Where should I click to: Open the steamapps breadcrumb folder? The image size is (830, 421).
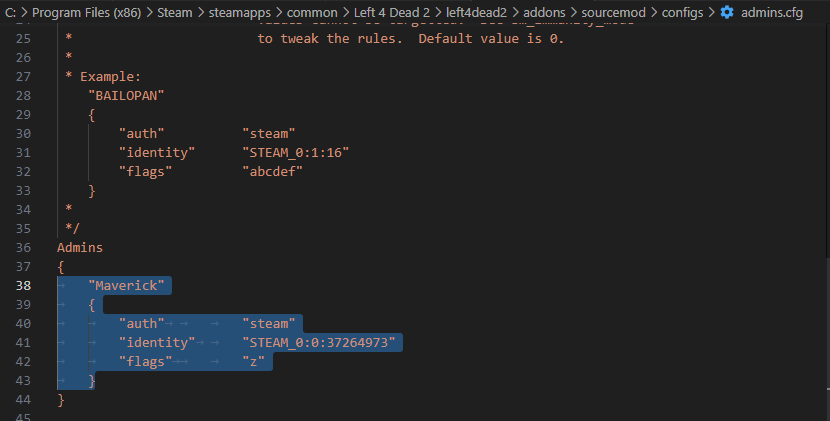tap(241, 12)
